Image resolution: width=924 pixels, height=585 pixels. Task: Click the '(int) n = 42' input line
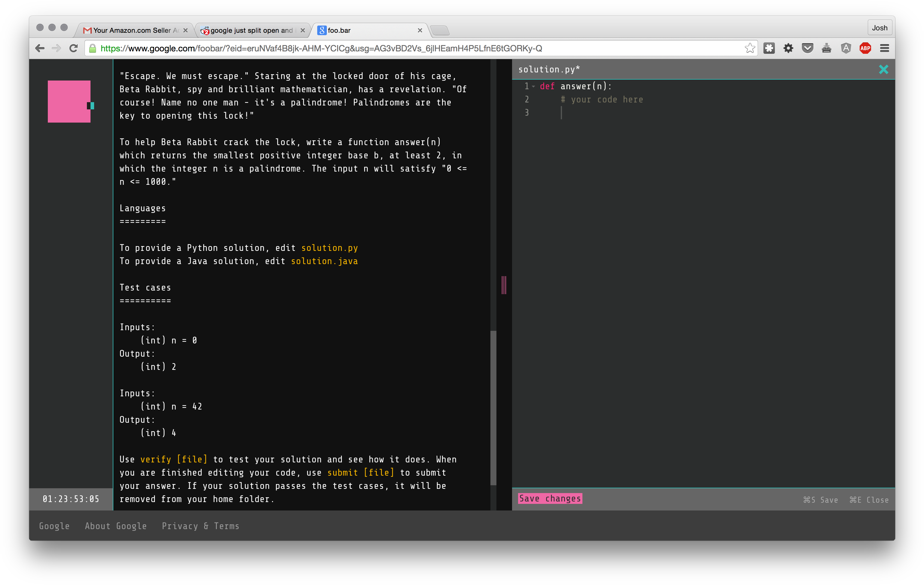(x=171, y=406)
